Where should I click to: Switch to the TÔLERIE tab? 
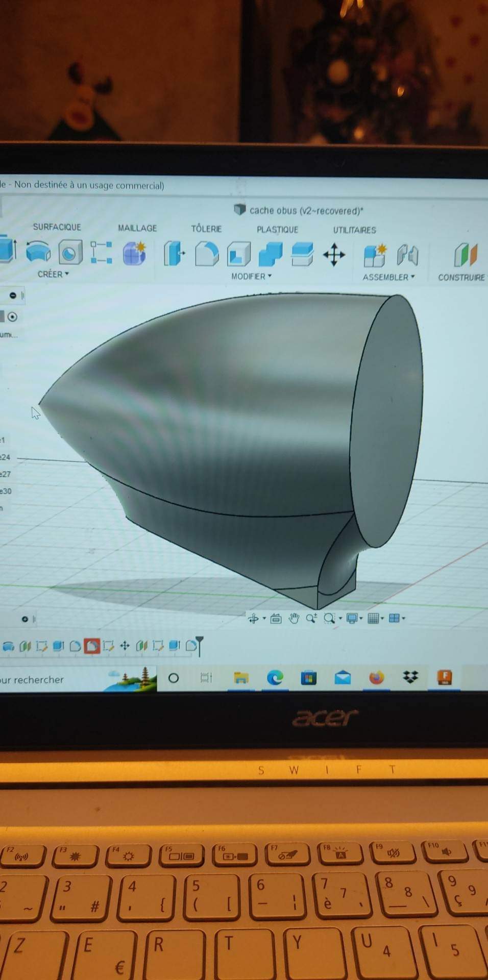[206, 229]
